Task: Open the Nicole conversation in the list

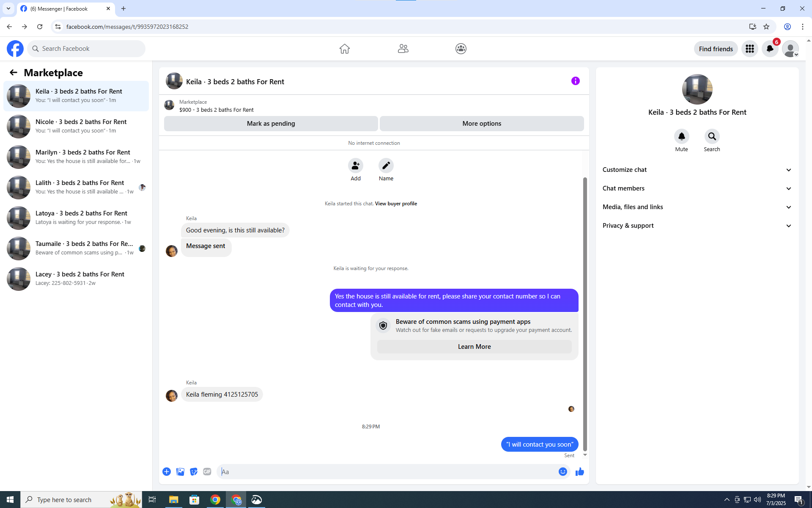Action: (76, 126)
